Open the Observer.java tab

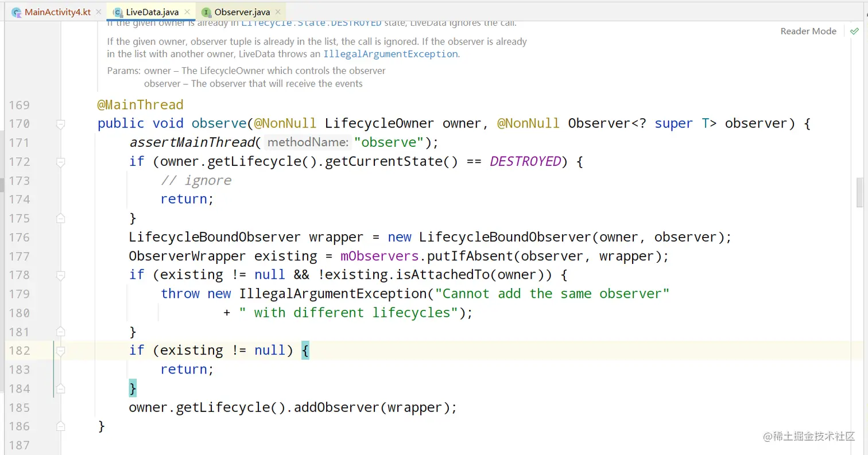(x=241, y=11)
